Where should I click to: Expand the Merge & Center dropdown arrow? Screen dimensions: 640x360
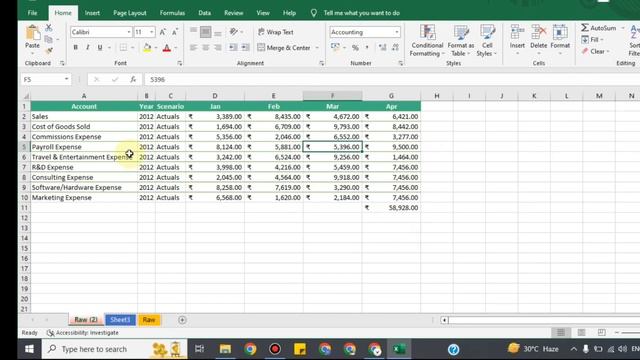coord(317,48)
